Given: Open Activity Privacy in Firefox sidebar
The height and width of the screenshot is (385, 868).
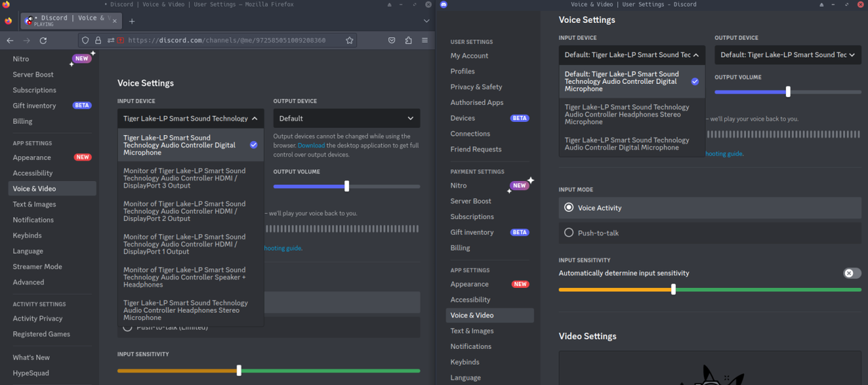Looking at the screenshot, I should [x=52, y=319].
